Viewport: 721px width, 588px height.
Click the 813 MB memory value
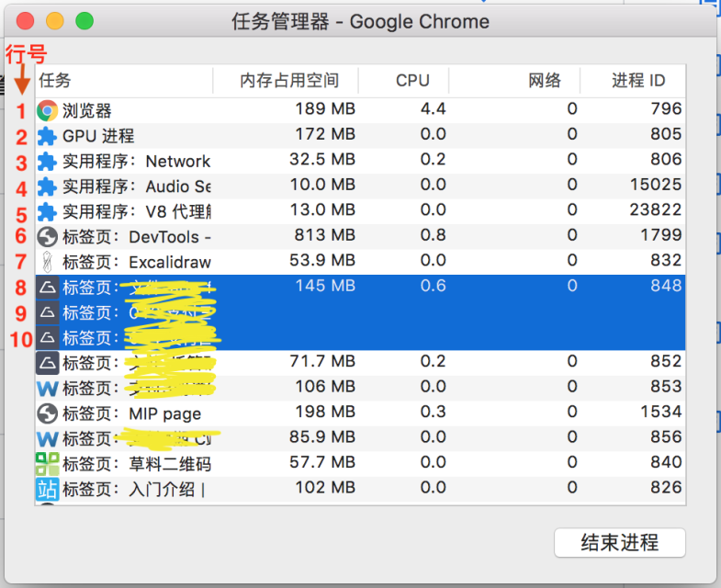(x=325, y=235)
